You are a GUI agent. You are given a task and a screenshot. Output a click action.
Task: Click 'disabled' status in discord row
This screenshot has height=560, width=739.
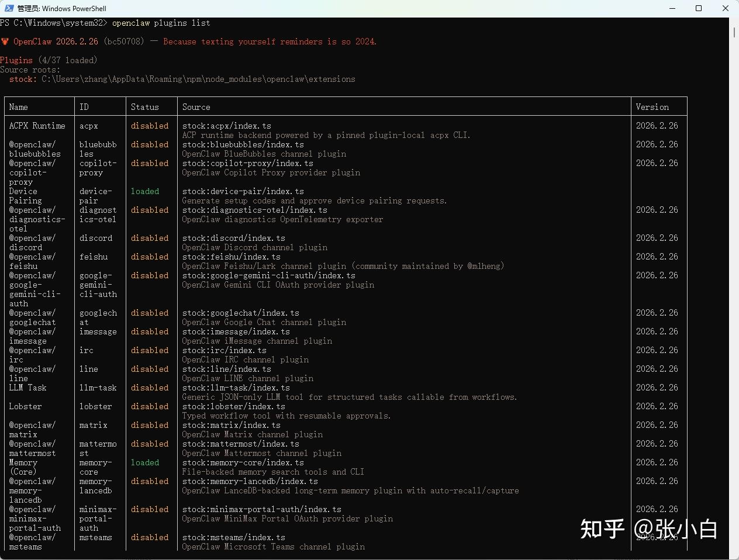[x=150, y=238]
